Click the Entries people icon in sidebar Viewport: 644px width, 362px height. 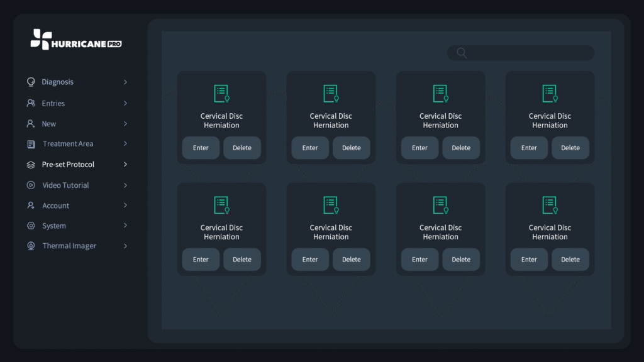click(x=31, y=103)
